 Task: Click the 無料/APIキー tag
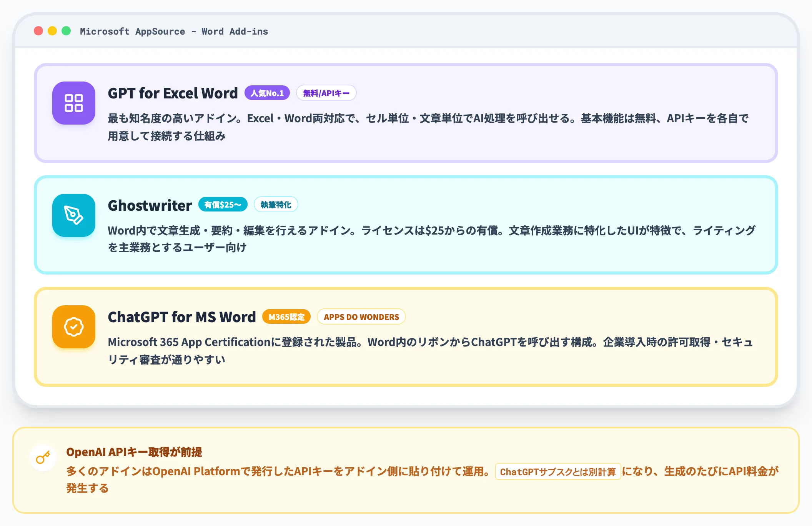(326, 93)
